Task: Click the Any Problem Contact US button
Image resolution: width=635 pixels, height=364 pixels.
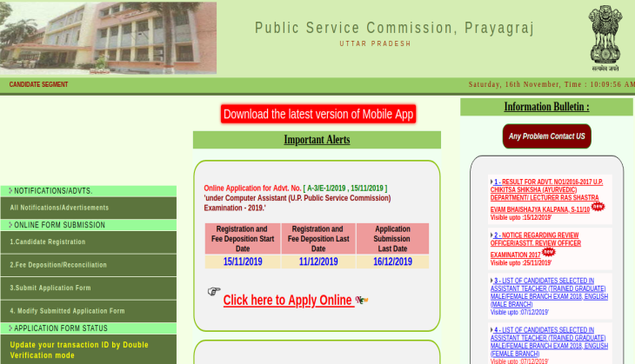Action: (x=547, y=136)
